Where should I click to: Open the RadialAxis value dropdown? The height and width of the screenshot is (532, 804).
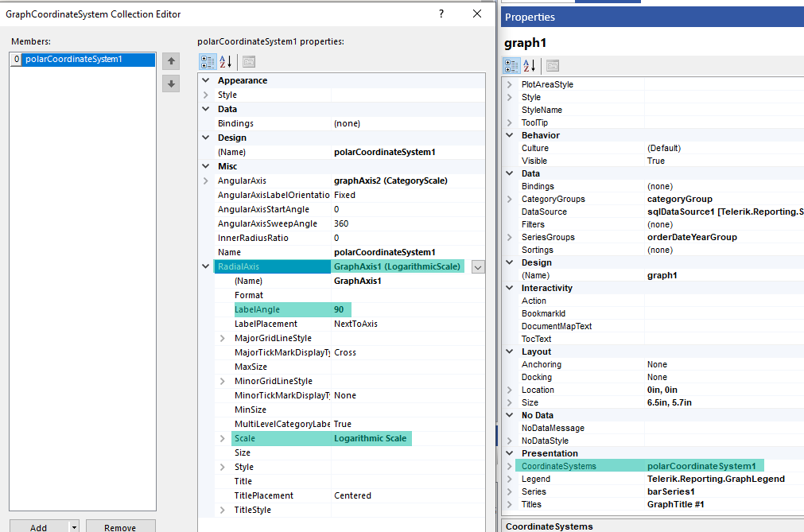point(478,266)
